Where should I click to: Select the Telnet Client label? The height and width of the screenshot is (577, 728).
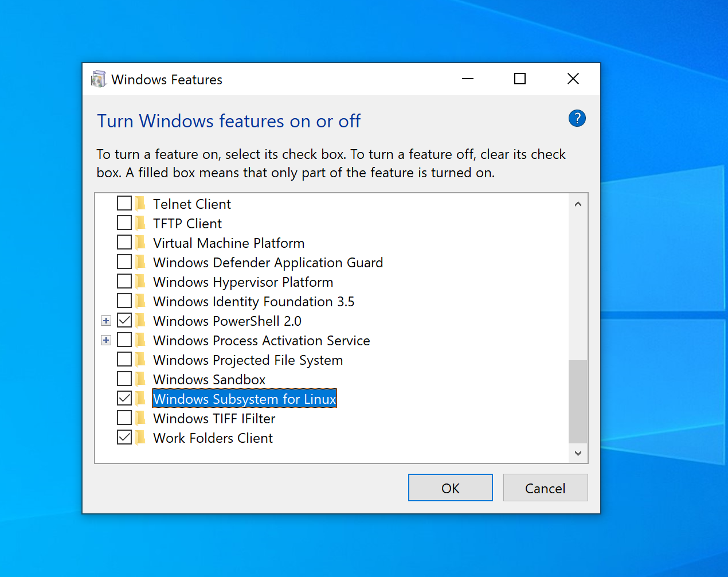pyautogui.click(x=192, y=204)
